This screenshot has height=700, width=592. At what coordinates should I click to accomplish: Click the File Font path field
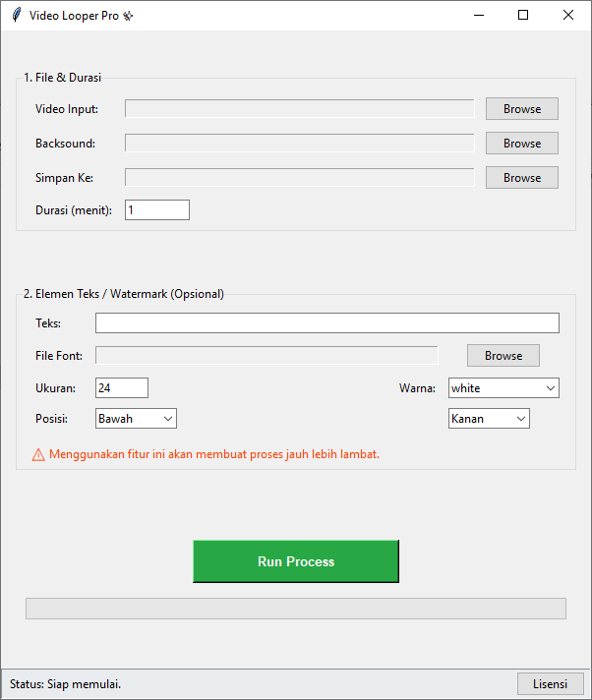coord(266,356)
